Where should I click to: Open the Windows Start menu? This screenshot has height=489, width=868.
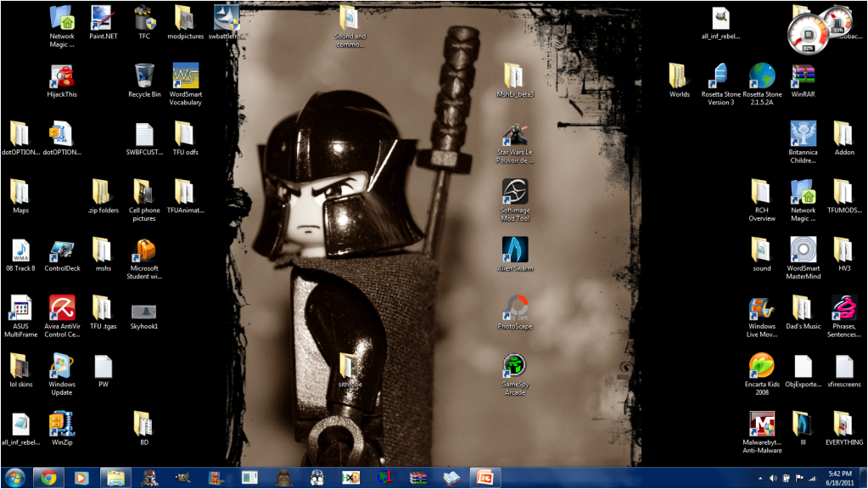coord(15,477)
